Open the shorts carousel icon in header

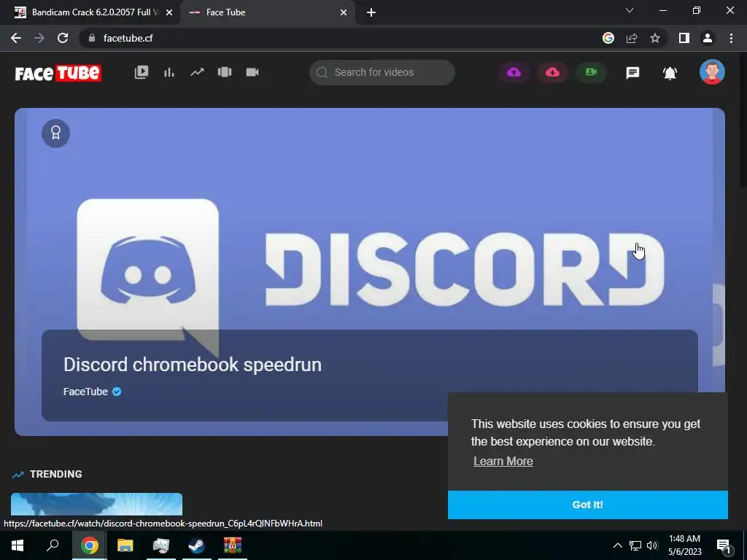pyautogui.click(x=225, y=72)
